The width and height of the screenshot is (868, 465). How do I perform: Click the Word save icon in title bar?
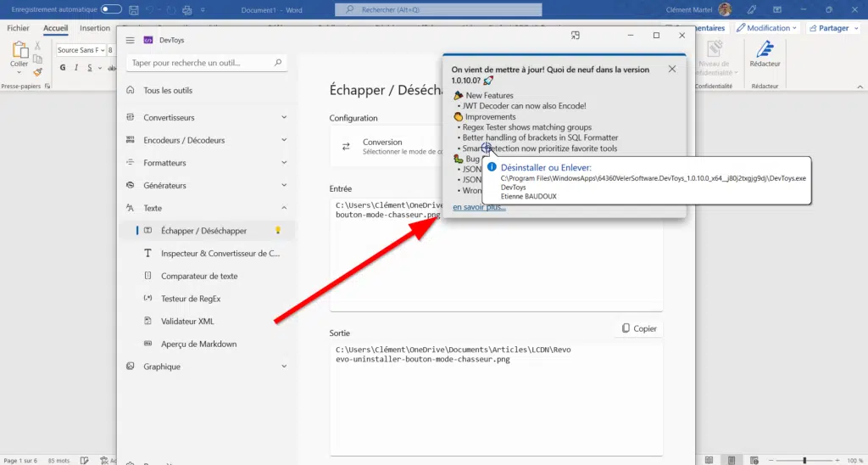(133, 10)
